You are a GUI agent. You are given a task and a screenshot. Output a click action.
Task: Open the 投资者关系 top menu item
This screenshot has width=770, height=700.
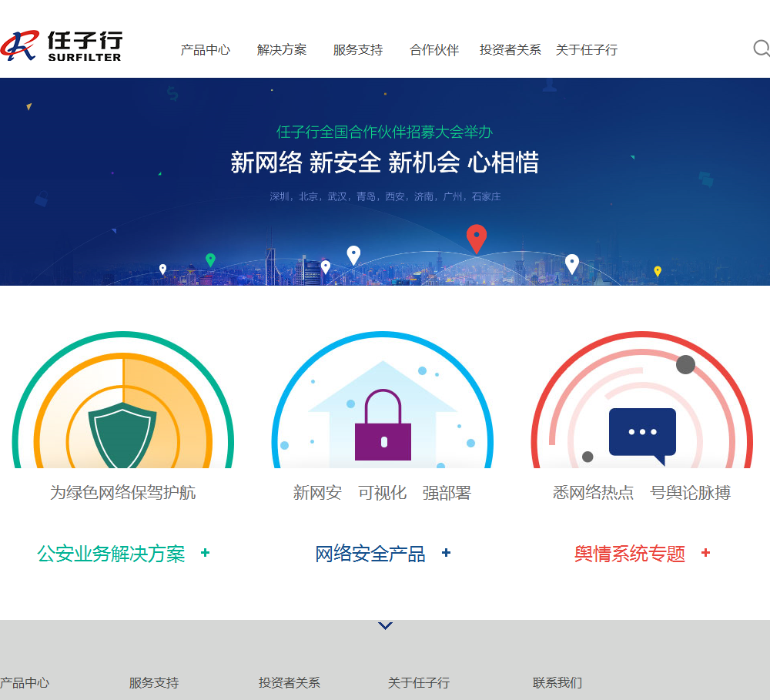[x=511, y=49]
